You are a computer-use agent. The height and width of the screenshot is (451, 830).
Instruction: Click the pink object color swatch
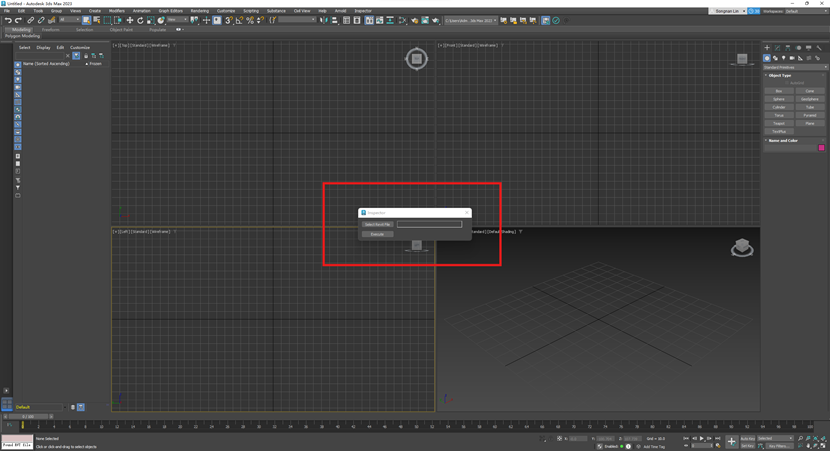822,148
